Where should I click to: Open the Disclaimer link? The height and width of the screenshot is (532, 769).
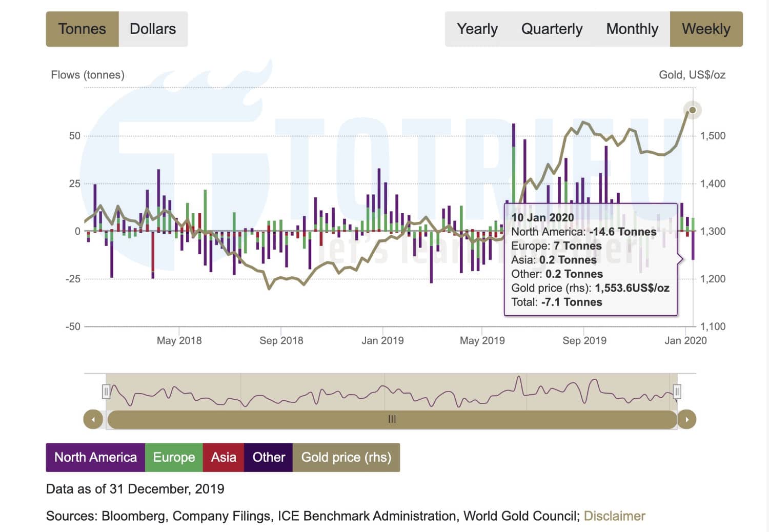point(614,516)
